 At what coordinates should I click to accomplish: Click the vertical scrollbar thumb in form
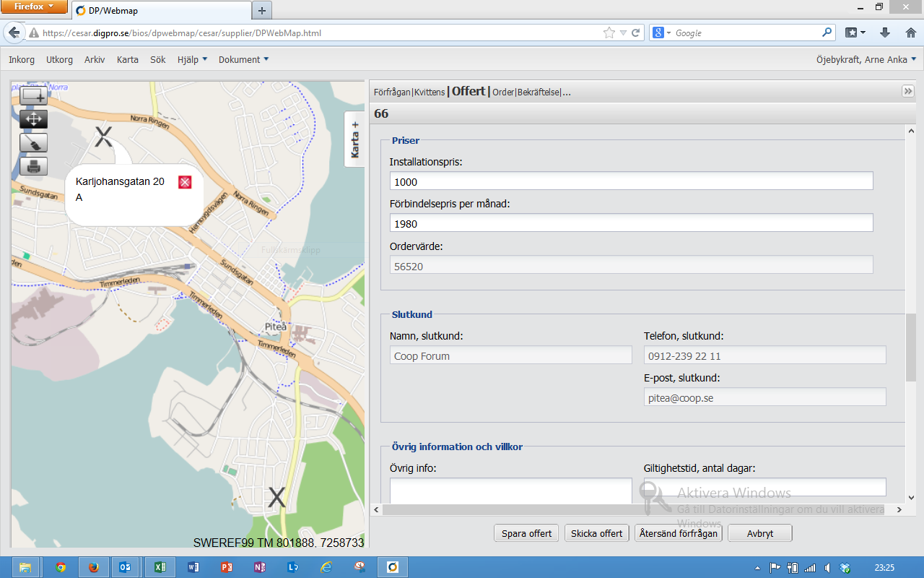pyautogui.click(x=910, y=347)
